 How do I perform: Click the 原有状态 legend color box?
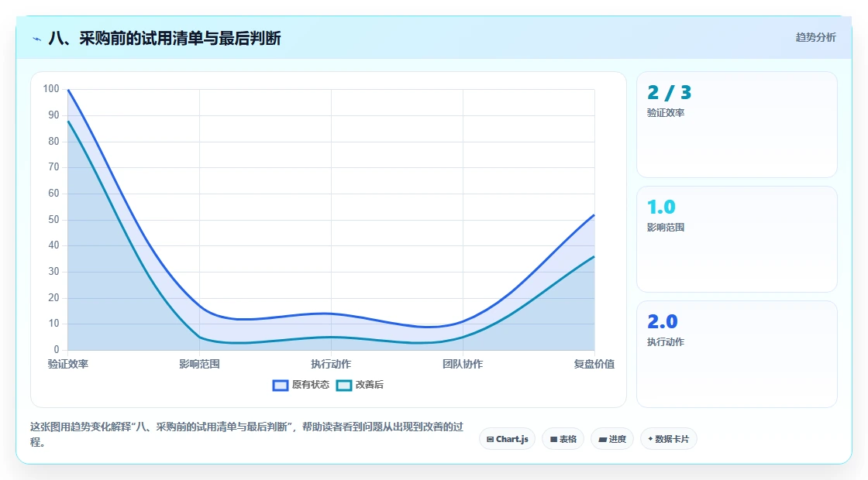click(280, 386)
